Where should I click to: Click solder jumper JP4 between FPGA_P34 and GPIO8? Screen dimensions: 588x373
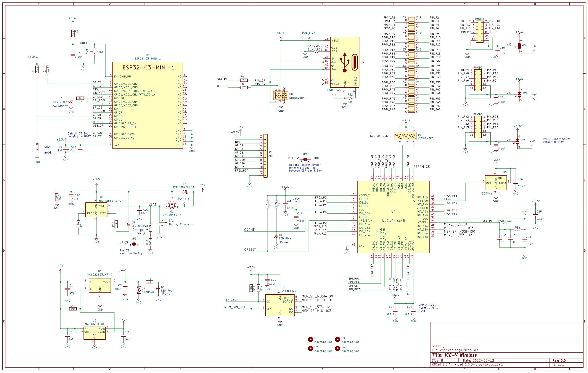(x=305, y=159)
